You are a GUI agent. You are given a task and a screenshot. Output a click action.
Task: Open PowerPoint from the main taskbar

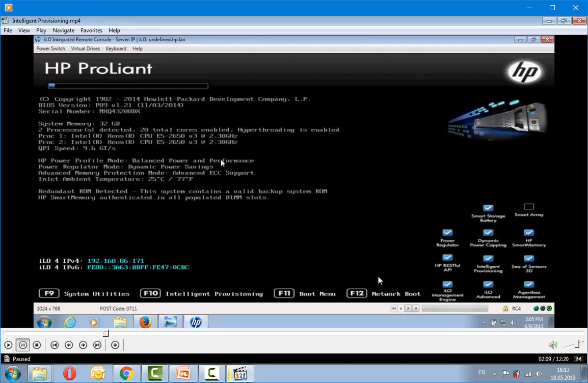183,374
